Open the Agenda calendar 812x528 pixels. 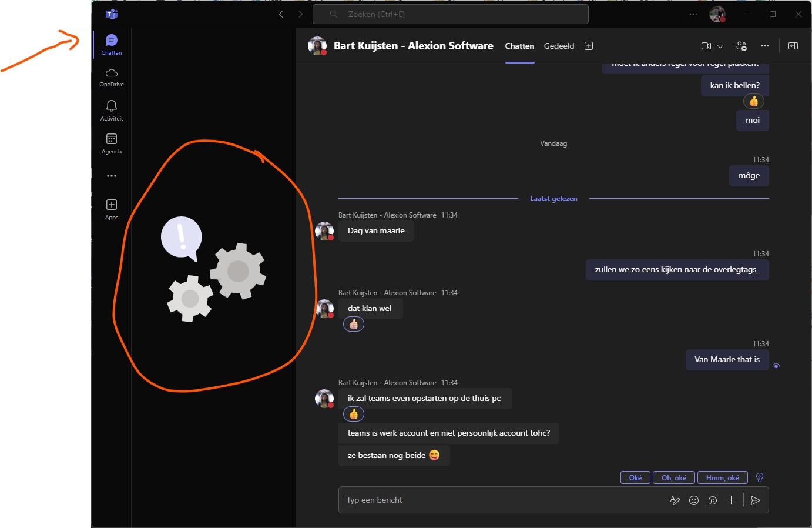click(112, 143)
